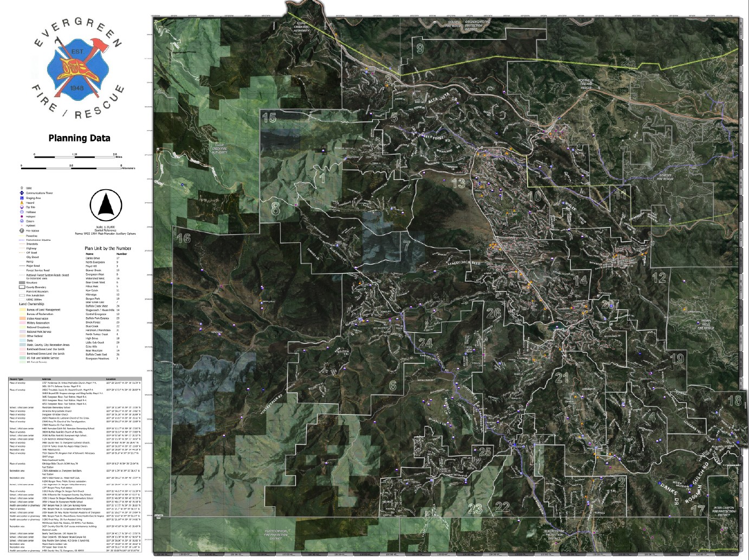Select the Hydrant symbol in the legend
Image resolution: width=749 pixels, height=560 pixels.
click(x=22, y=225)
